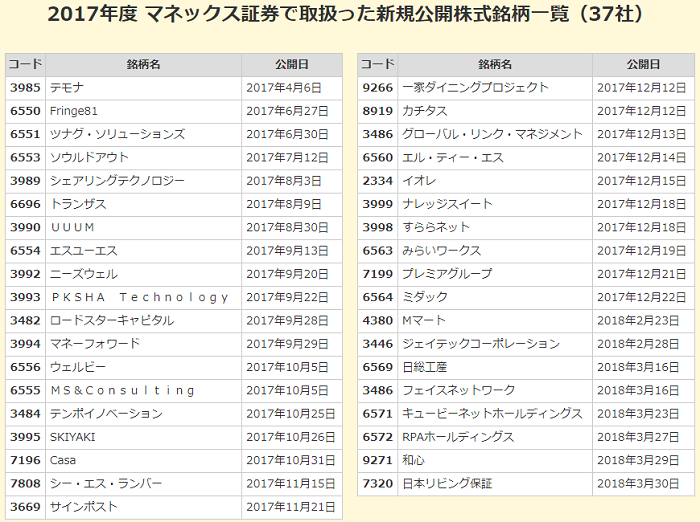Click ナレッジスイート stock name
The height and width of the screenshot is (522, 700).
(x=447, y=204)
